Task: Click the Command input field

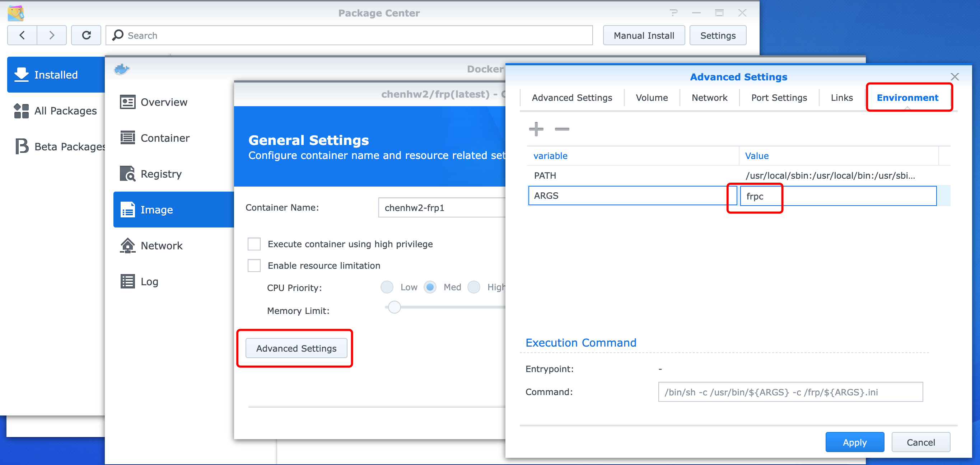Action: point(790,391)
